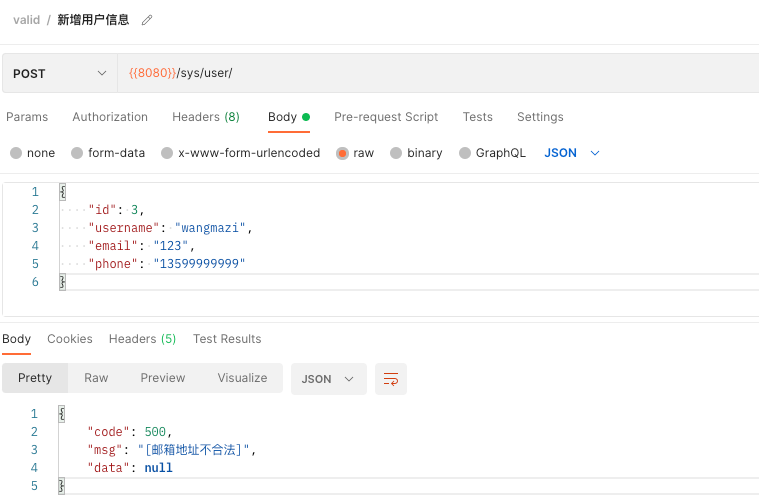Image resolution: width=759 pixels, height=503 pixels.
Task: Open the POST method dropdown
Action: point(60,73)
